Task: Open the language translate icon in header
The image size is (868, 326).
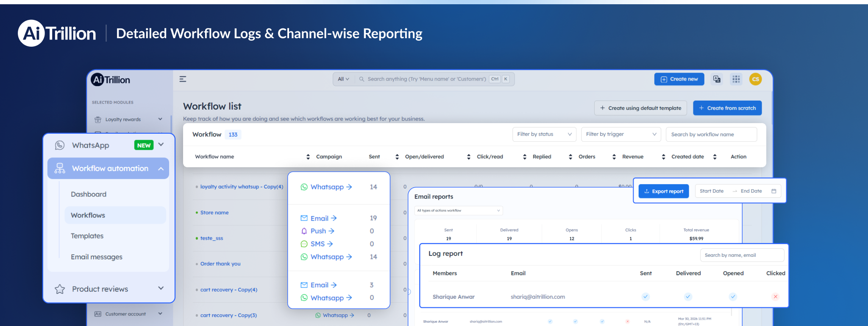Action: [717, 79]
